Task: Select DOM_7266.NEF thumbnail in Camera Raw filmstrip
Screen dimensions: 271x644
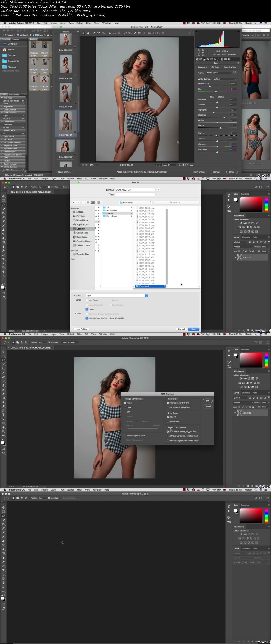Action: (x=66, y=146)
